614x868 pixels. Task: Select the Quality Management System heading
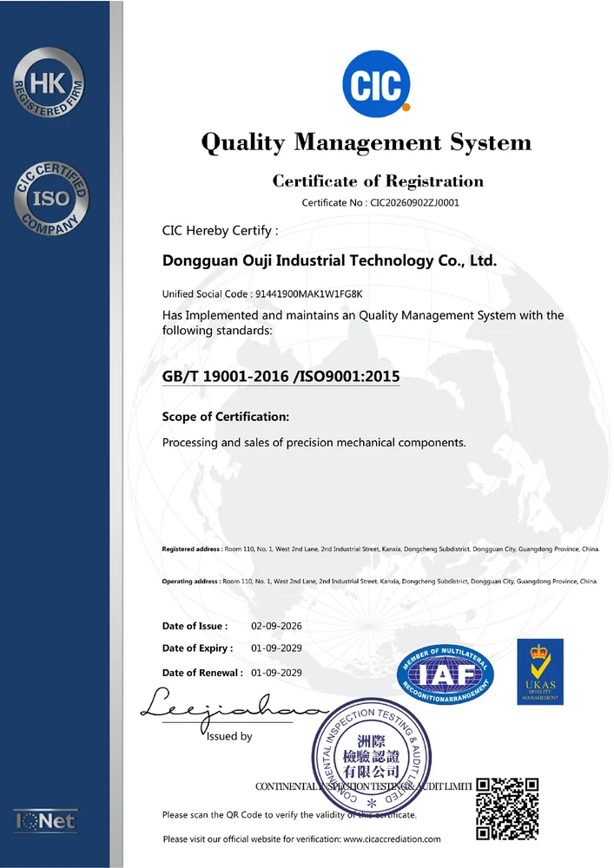click(366, 142)
